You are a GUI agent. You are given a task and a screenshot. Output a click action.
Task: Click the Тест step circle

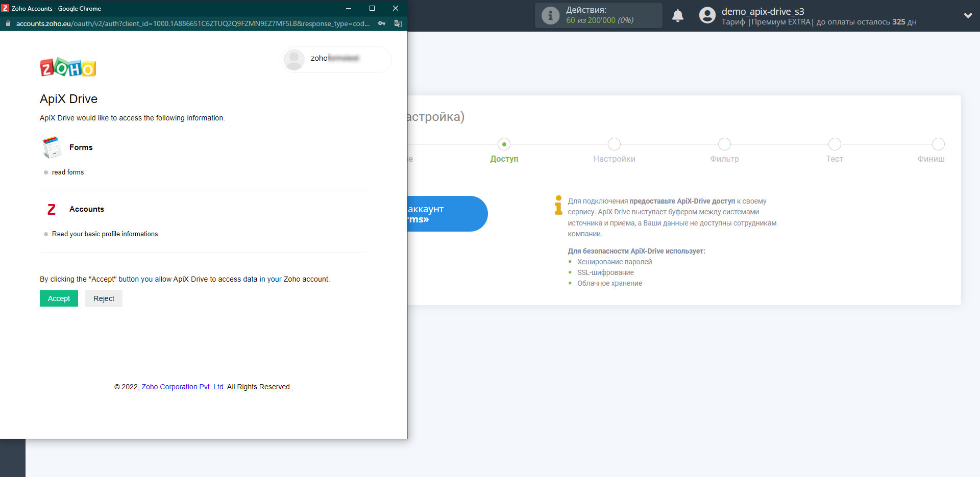(835, 144)
